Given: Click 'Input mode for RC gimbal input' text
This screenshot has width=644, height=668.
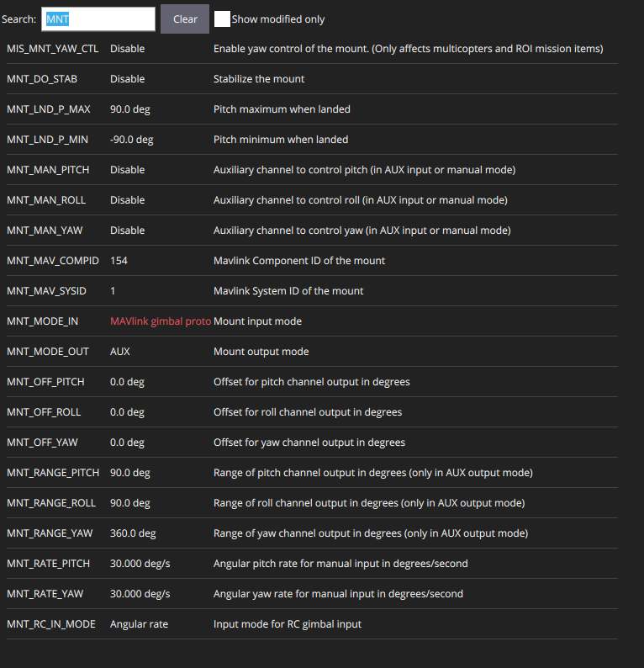Looking at the screenshot, I should [288, 623].
